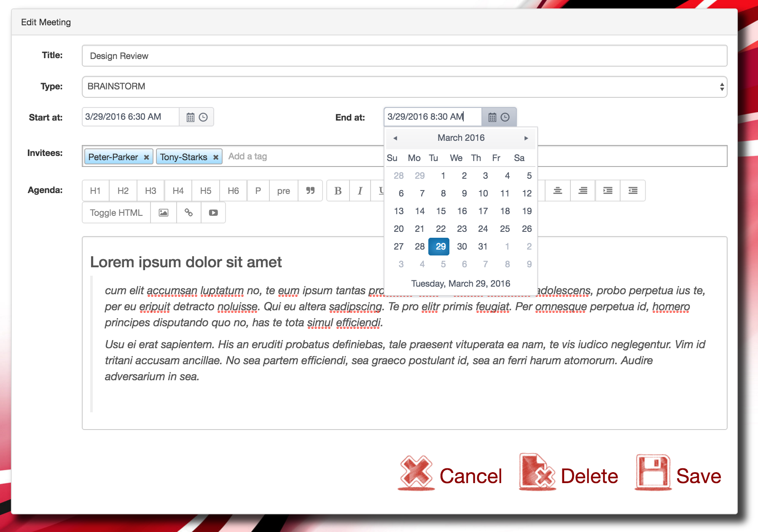The image size is (758, 532).
Task: Go to the previous month in the calendar
Action: pyautogui.click(x=395, y=138)
